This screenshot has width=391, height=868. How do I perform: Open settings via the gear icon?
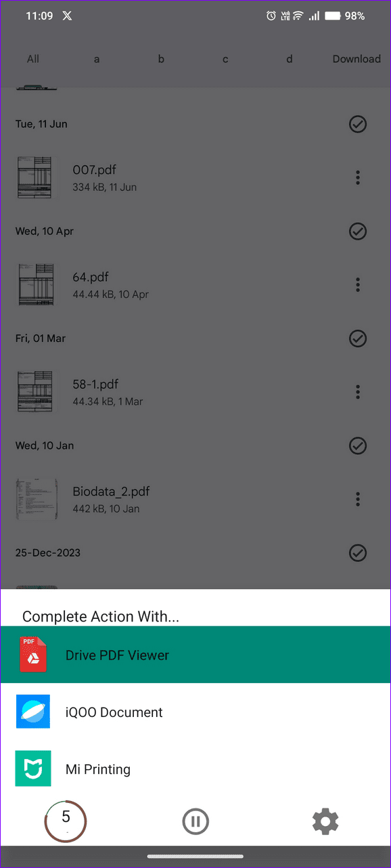click(x=325, y=821)
